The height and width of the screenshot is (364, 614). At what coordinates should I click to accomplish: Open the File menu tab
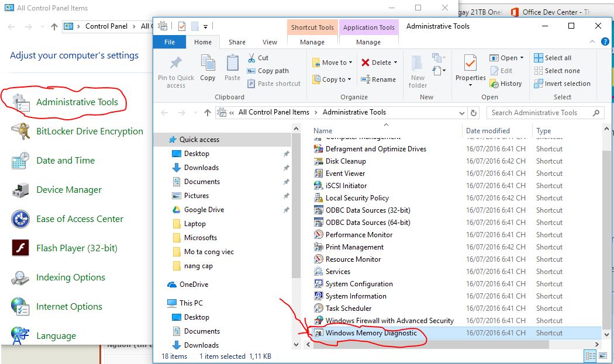[170, 42]
